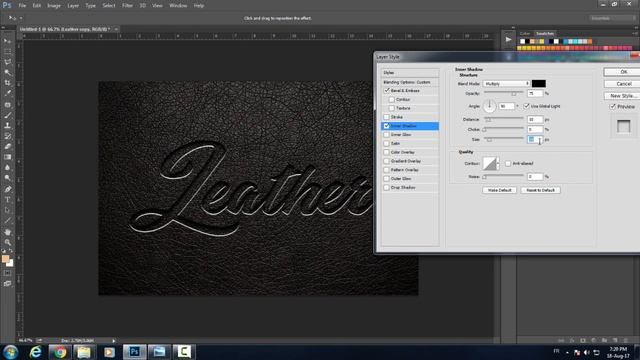Select the Line shape tool
The image size is (640, 360).
coord(7,221)
